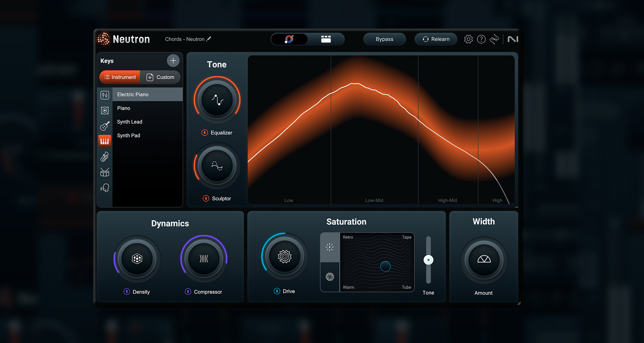This screenshot has width=644, height=343.
Task: Edit the preset name with pencil icon
Action: 209,39
